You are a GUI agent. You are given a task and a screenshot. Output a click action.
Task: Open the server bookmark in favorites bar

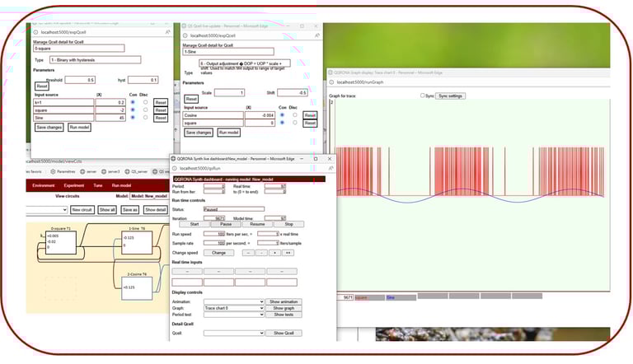point(88,171)
